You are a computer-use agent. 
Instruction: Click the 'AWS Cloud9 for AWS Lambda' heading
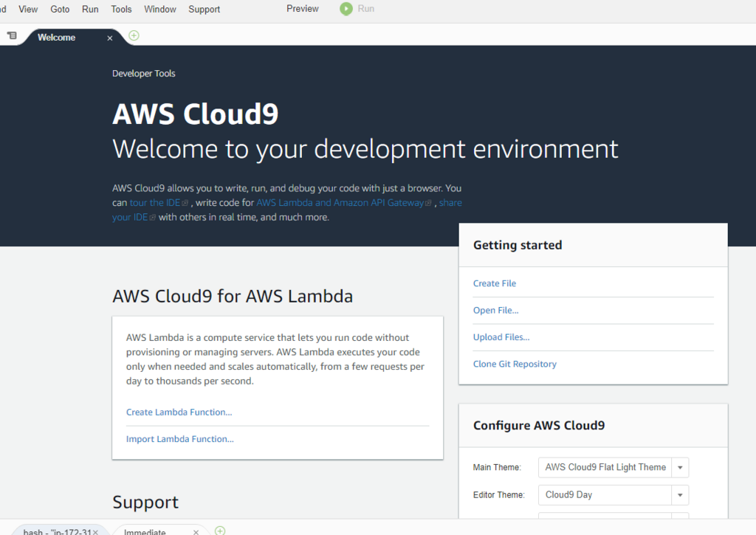233,297
